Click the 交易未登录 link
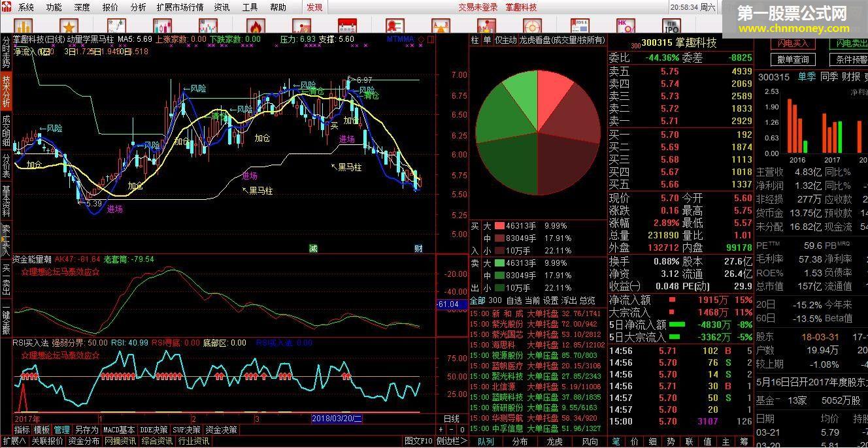Image resolution: width=868 pixels, height=448 pixels. [x=478, y=7]
